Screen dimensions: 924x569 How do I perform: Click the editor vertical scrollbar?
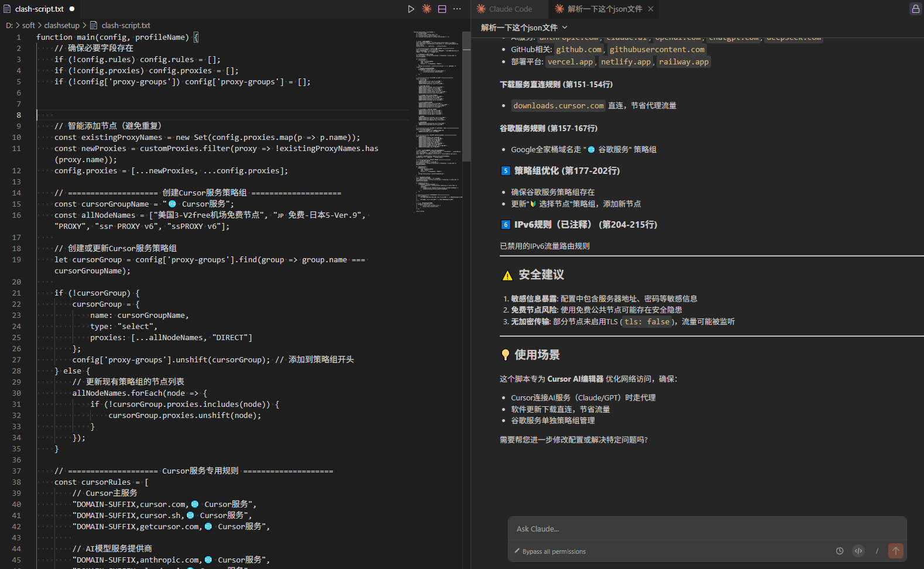coord(466,95)
